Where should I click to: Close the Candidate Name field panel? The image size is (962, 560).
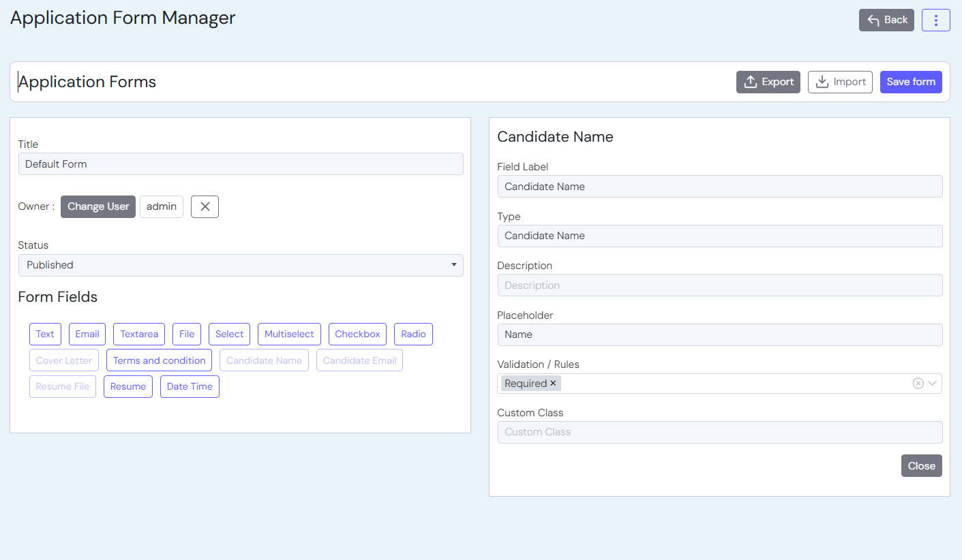[x=921, y=466]
